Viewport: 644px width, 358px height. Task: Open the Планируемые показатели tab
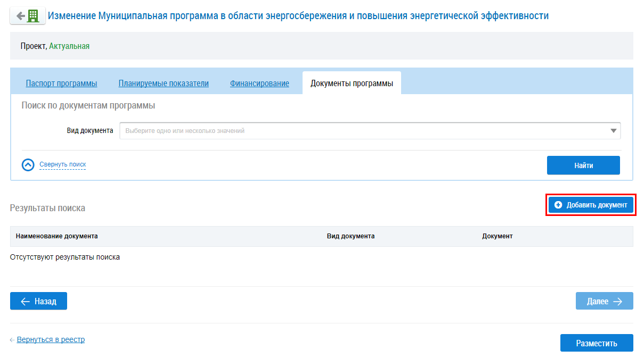click(164, 84)
